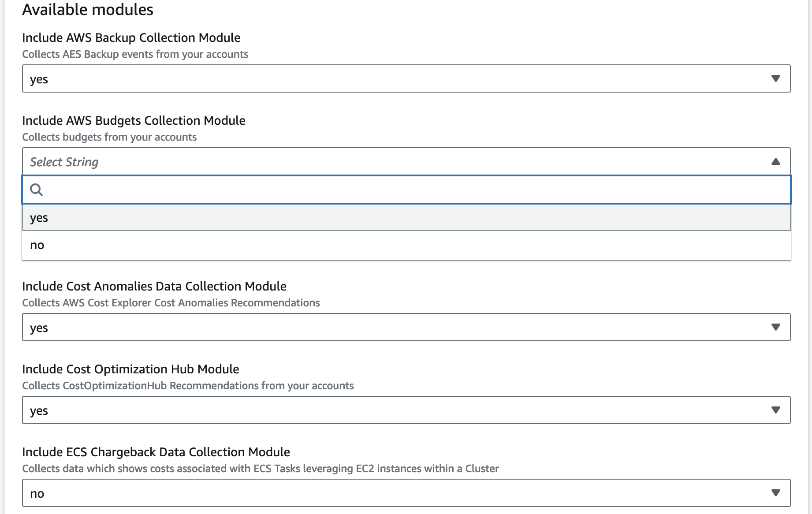Click 'Include Cost Optimization Hub Module' label
The image size is (812, 514).
click(130, 369)
